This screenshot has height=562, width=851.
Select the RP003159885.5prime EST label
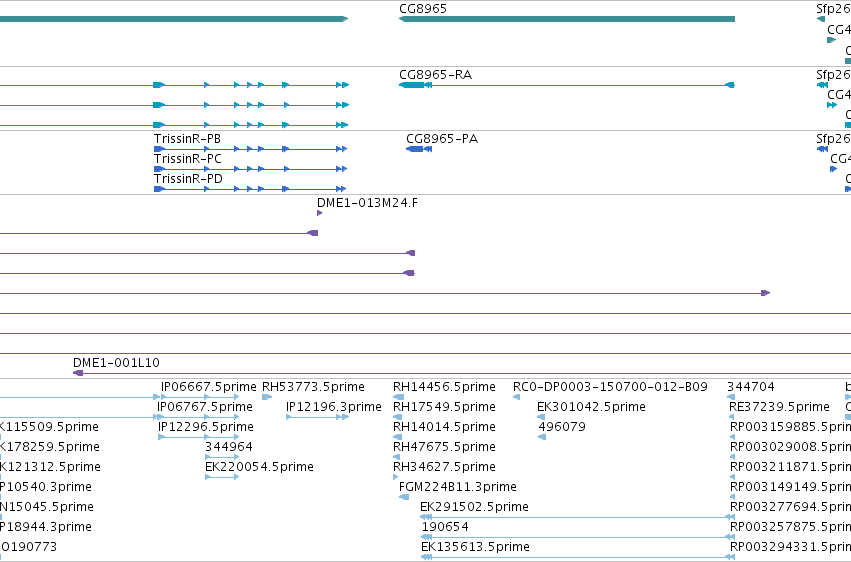(x=790, y=427)
